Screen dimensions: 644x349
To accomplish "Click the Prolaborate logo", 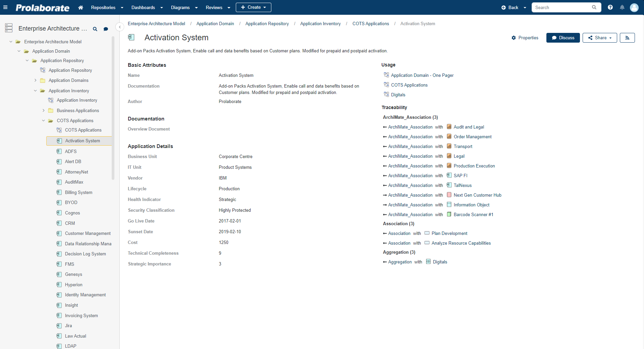I will coord(43,8).
